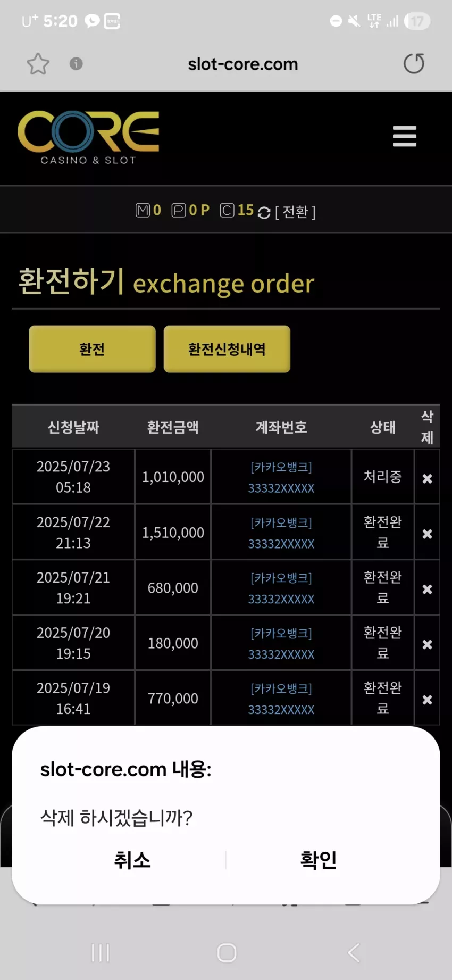Open the 환전 tab
452x980 pixels.
92,349
